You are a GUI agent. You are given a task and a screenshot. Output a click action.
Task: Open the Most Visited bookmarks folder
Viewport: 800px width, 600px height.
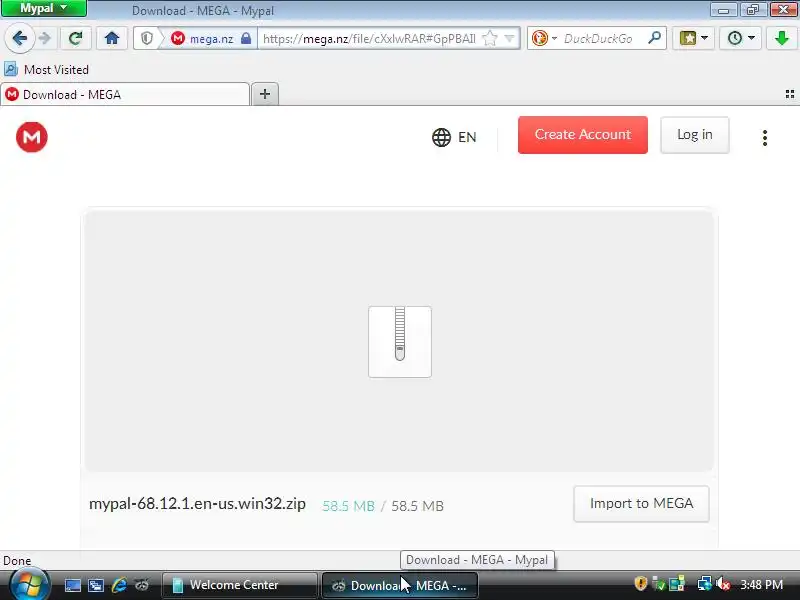[x=46, y=69]
